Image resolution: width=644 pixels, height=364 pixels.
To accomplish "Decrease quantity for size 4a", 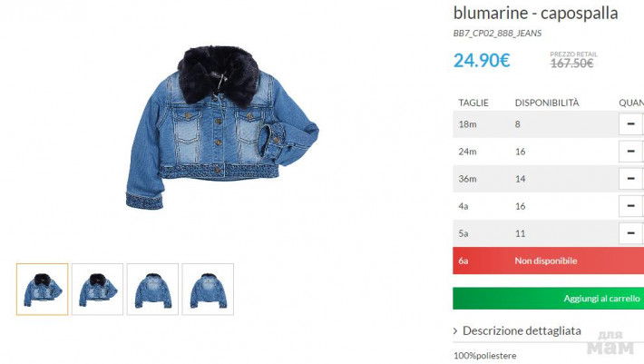I will pos(631,206).
